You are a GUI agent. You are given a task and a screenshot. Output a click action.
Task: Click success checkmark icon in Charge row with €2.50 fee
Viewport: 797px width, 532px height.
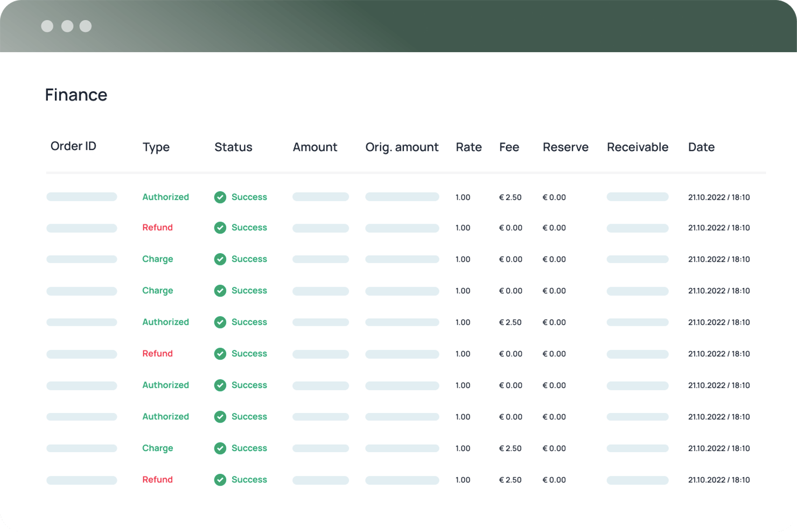pos(220,449)
